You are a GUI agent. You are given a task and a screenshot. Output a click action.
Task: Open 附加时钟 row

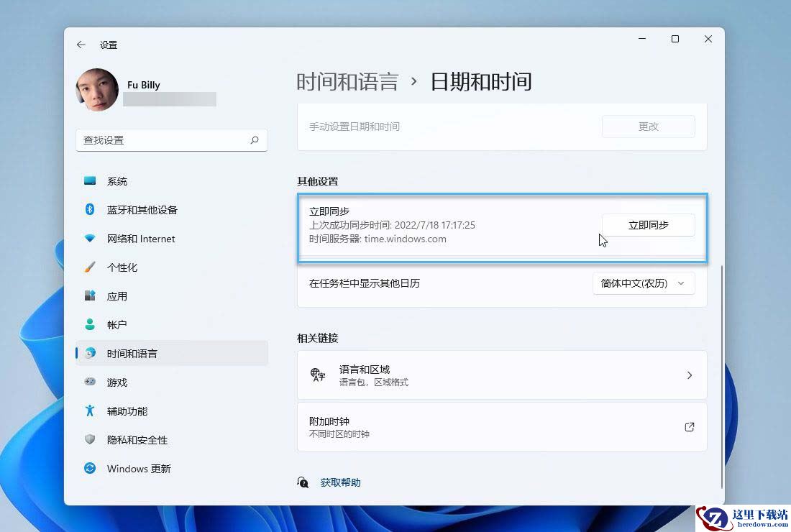(x=502, y=427)
